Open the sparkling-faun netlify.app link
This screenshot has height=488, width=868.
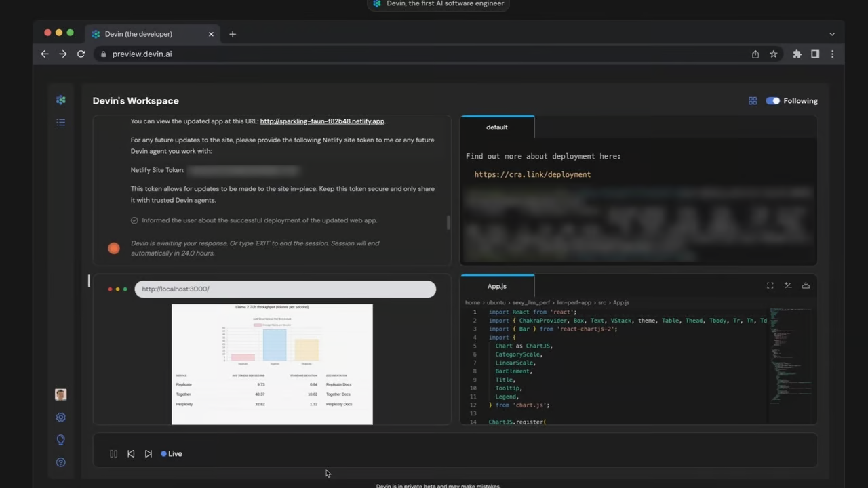pos(322,121)
